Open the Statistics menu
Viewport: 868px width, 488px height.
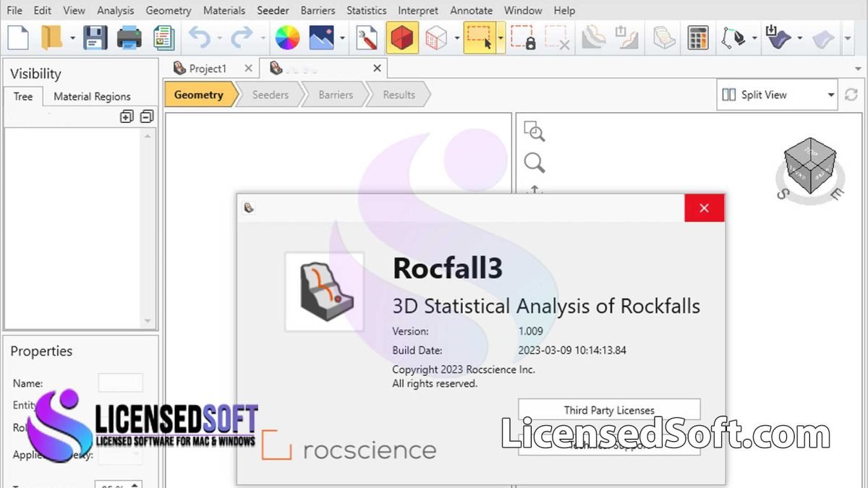366,10
